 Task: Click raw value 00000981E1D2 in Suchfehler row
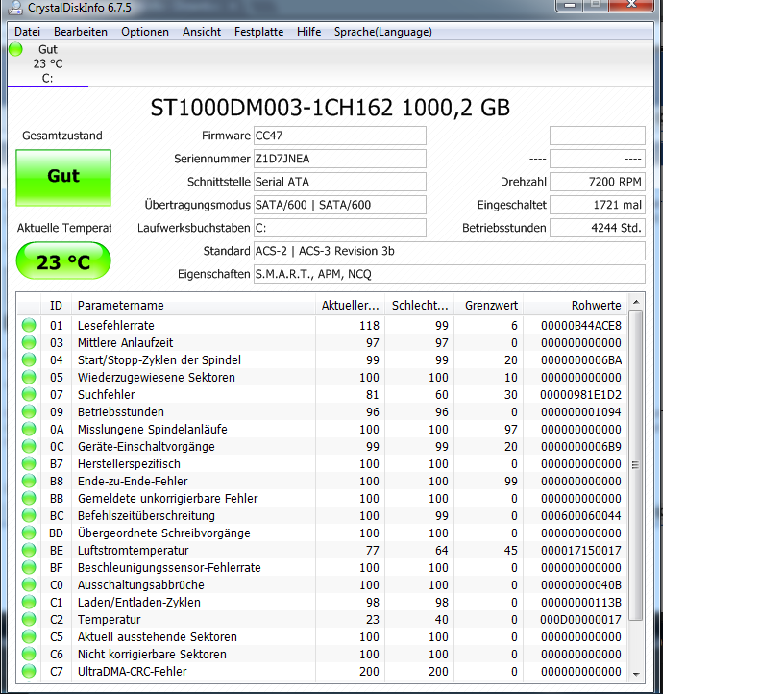[581, 395]
